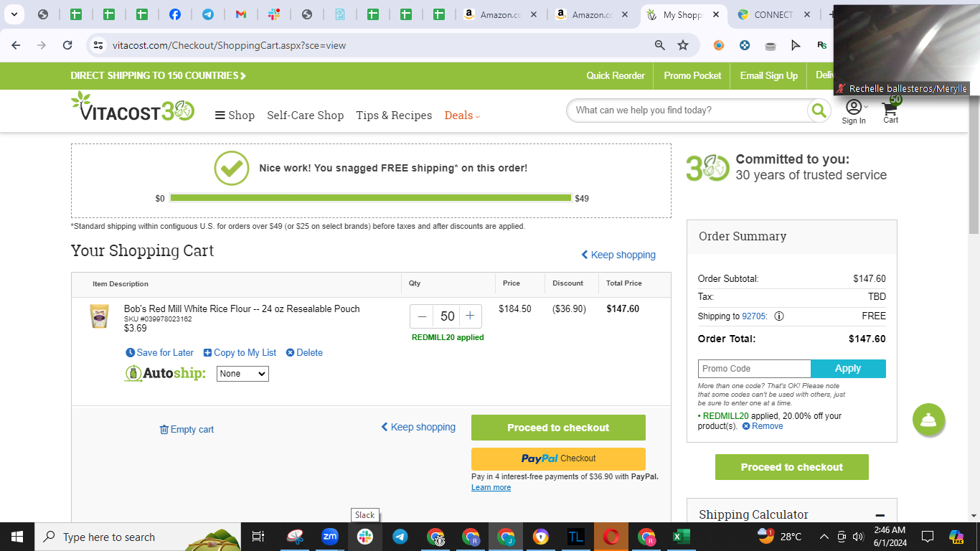This screenshot has width=980, height=551.
Task: View site information icon in address bar
Action: coord(98,45)
